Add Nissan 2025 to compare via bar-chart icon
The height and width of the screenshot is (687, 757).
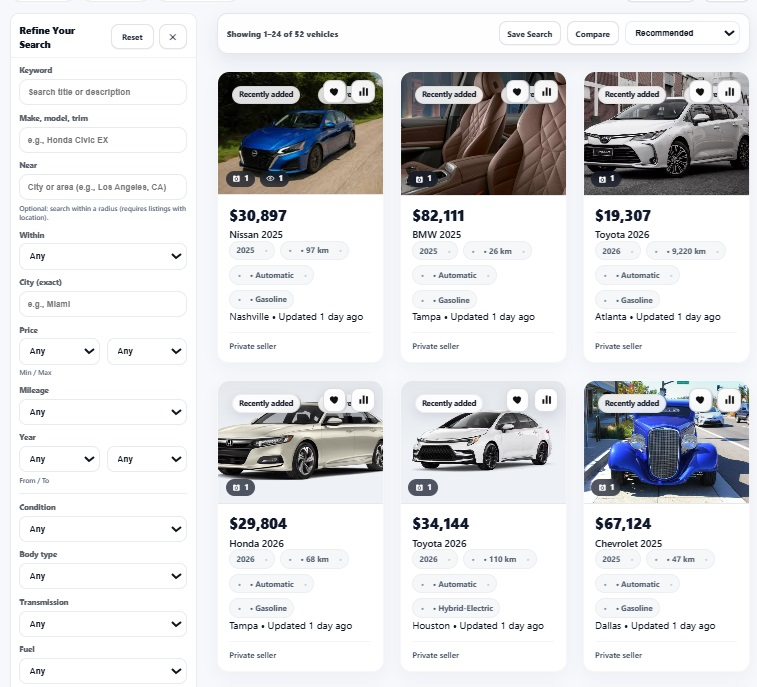coord(364,92)
